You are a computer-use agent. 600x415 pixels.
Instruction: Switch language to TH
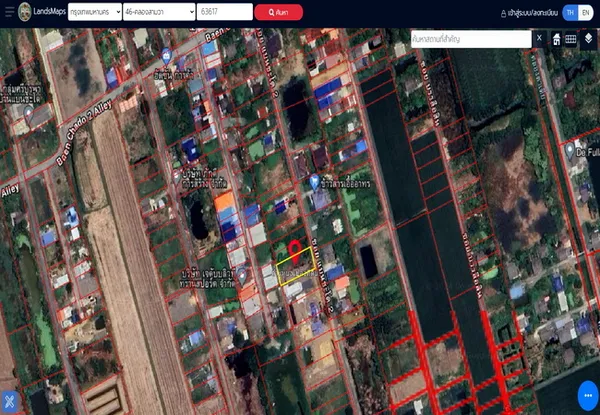570,13
